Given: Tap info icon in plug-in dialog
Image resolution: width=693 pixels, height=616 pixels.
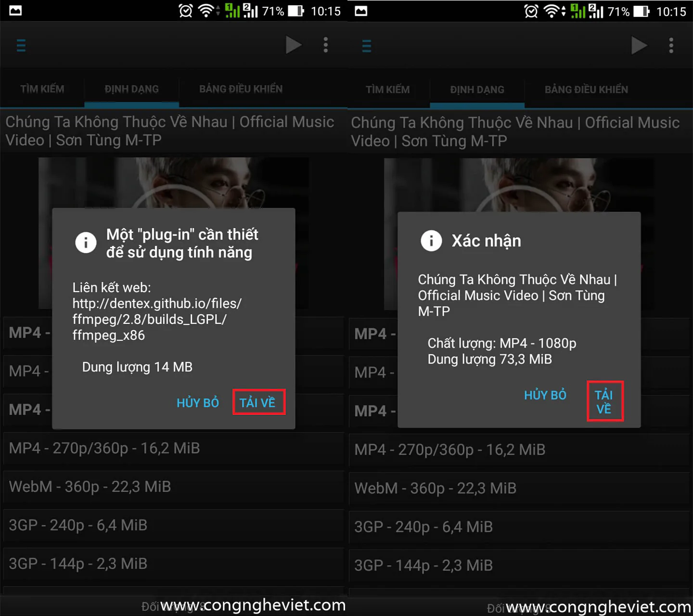Looking at the screenshot, I should point(86,243).
